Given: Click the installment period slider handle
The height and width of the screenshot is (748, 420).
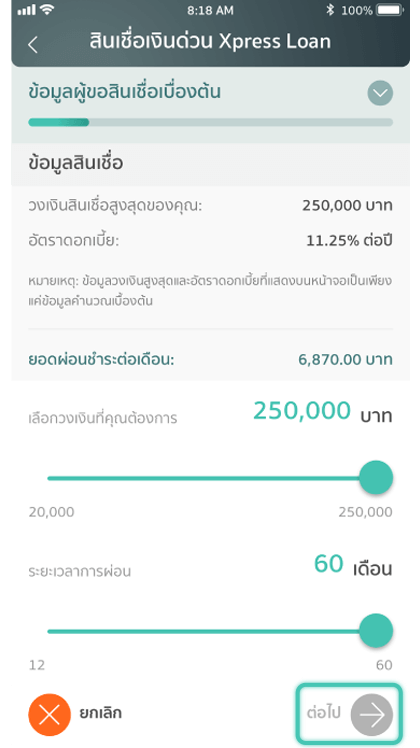Looking at the screenshot, I should click(376, 631).
